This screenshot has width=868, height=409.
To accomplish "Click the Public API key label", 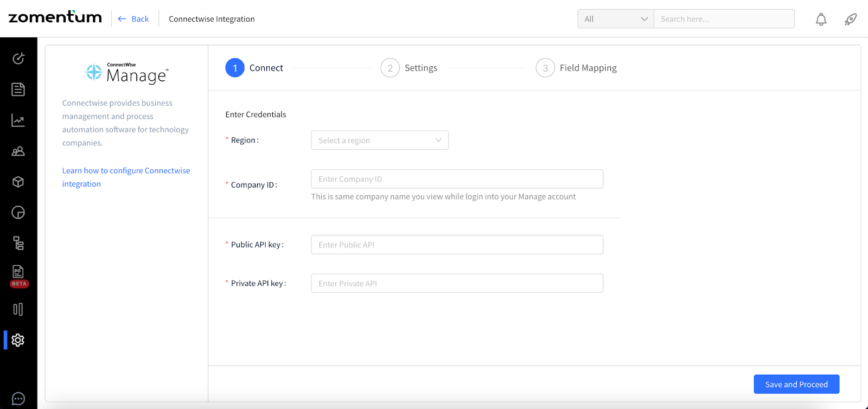I will point(257,245).
